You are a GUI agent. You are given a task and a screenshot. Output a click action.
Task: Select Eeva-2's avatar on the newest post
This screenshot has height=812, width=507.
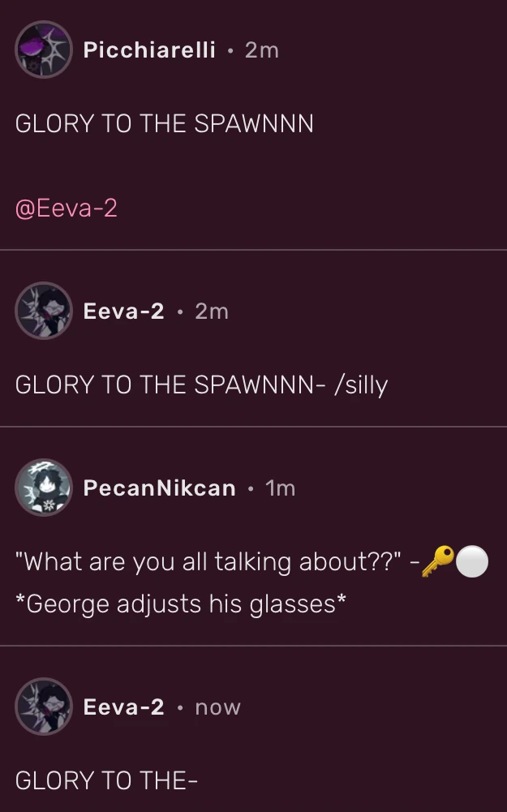tap(44, 707)
